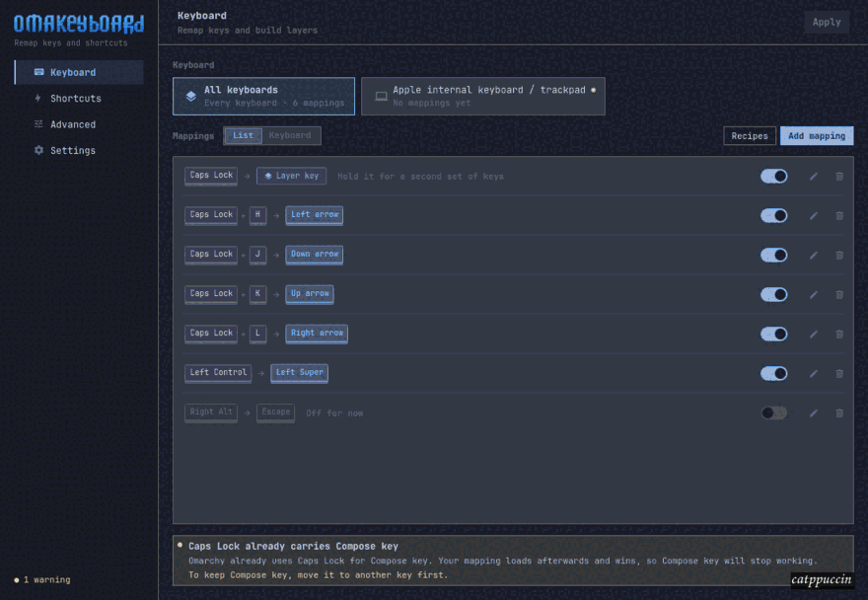Click the H key chip
This screenshot has height=600, width=868.
pos(257,215)
